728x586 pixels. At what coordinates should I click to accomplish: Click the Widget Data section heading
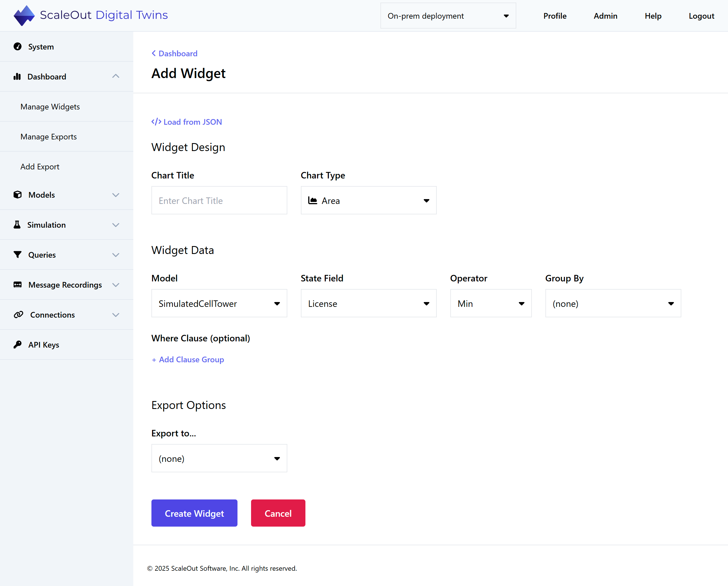tap(182, 250)
